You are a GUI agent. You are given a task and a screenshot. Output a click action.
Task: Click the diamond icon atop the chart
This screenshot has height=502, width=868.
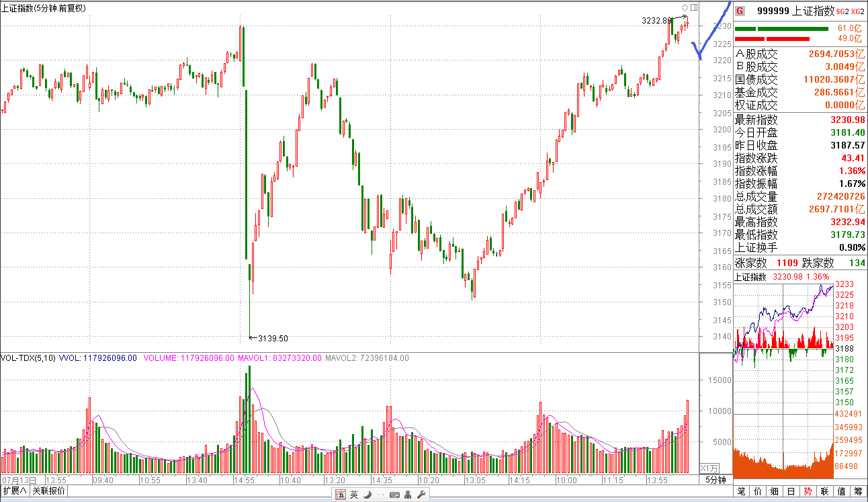point(685,7)
